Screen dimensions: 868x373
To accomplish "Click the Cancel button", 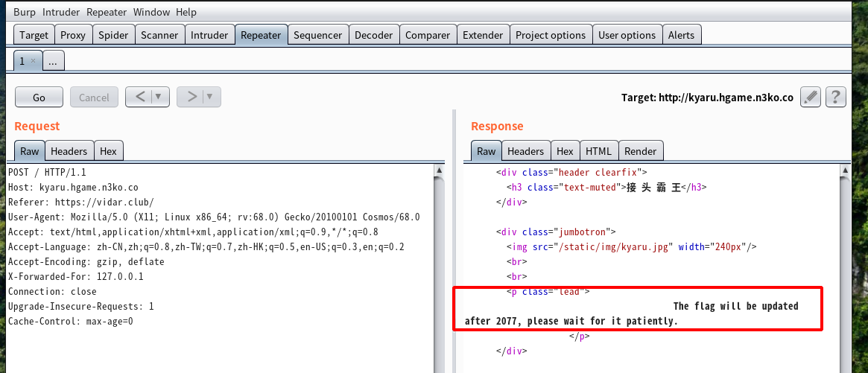I will click(94, 98).
